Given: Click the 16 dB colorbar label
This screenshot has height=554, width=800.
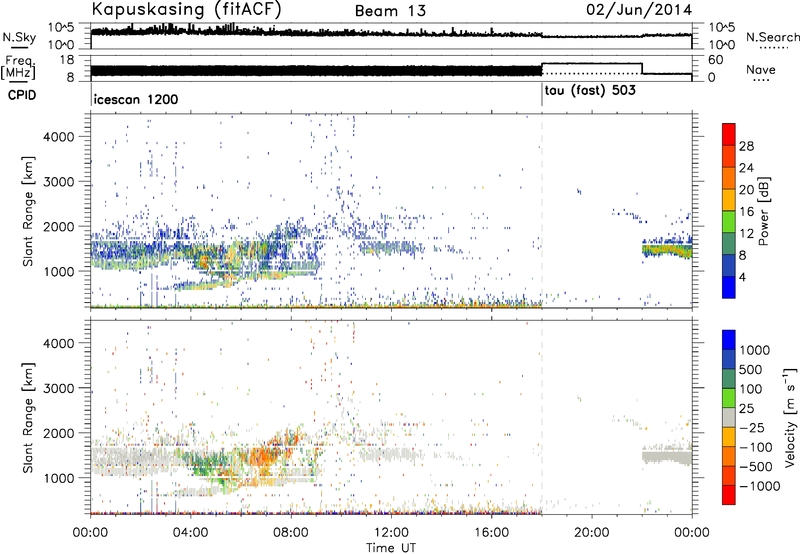Looking at the screenshot, I should [746, 212].
